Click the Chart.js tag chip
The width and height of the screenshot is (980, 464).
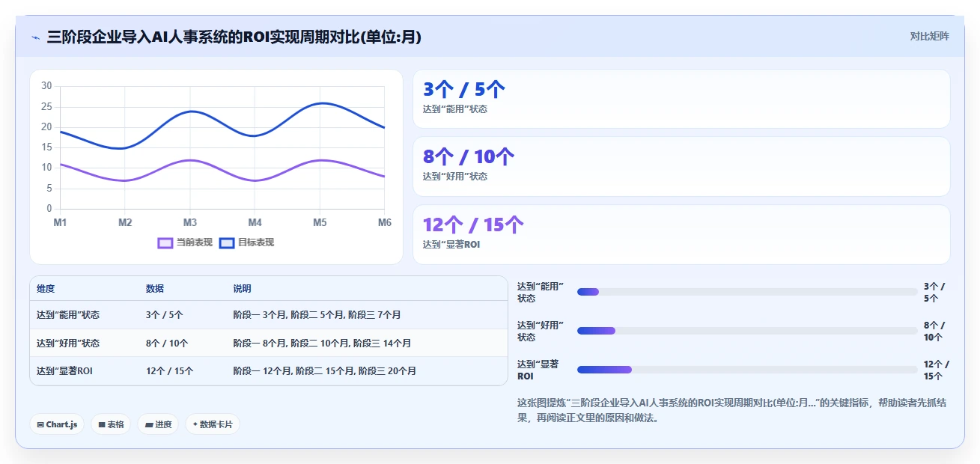point(57,424)
